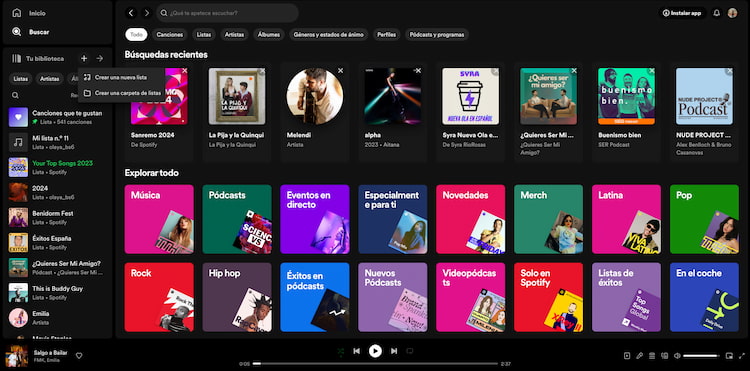Toggle the repeat control
This screenshot has width=750, height=371.
[x=410, y=351]
